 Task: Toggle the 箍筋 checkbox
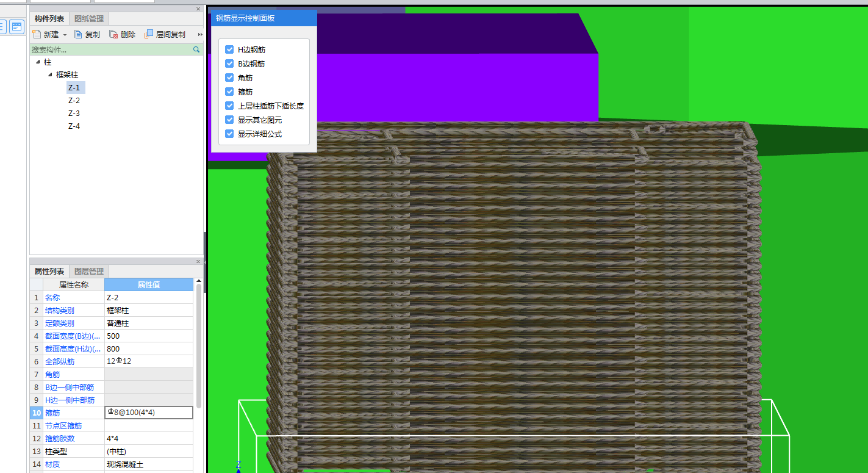[229, 92]
